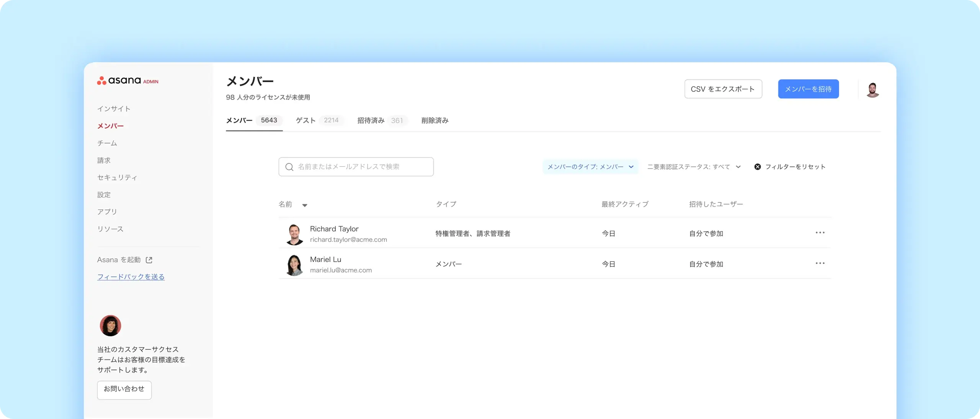This screenshot has width=980, height=419.
Task: Click the フィードバックを送る link
Action: pyautogui.click(x=131, y=277)
